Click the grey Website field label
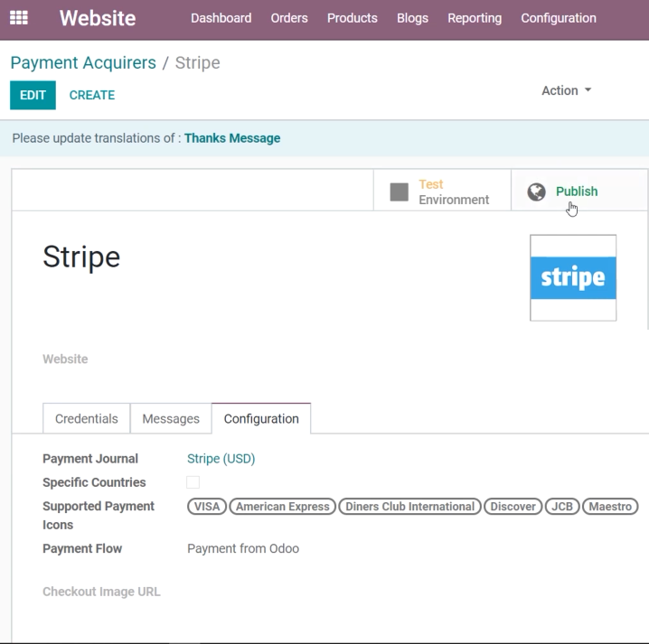This screenshot has height=644, width=649. tap(65, 359)
